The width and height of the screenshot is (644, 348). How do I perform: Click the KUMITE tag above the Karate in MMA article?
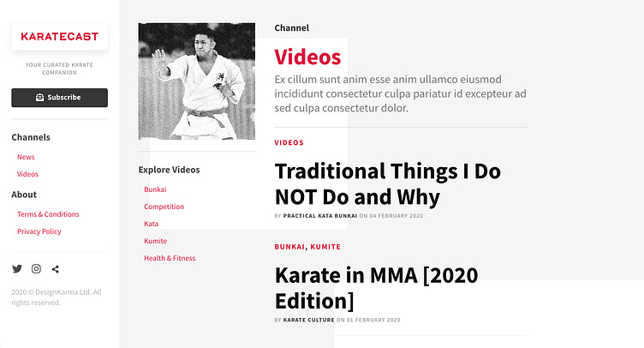point(325,247)
